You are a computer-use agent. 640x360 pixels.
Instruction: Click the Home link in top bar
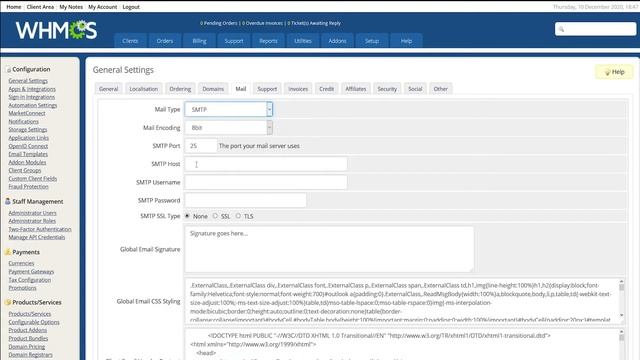14,7
